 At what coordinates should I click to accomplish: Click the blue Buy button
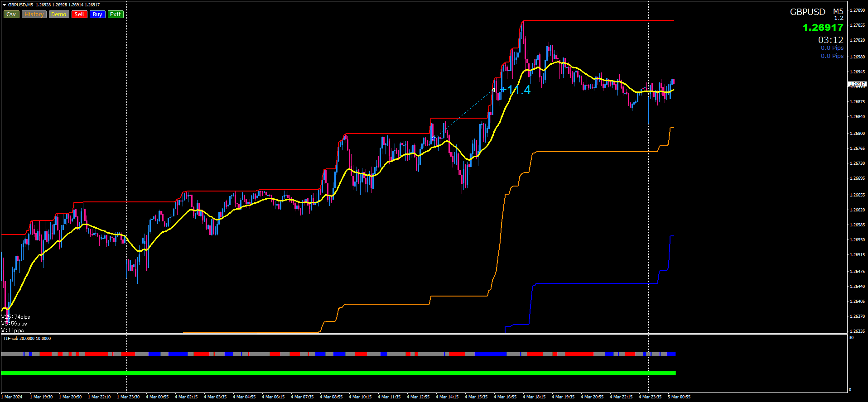(x=97, y=14)
